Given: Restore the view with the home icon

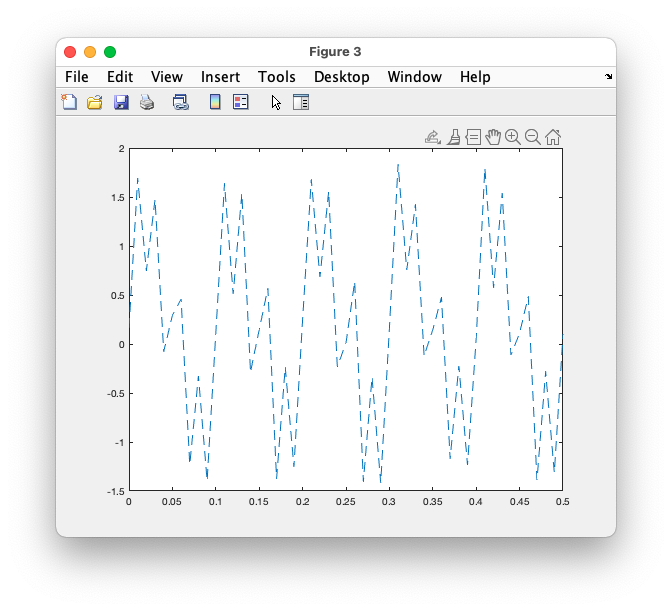Looking at the screenshot, I should 553,137.
